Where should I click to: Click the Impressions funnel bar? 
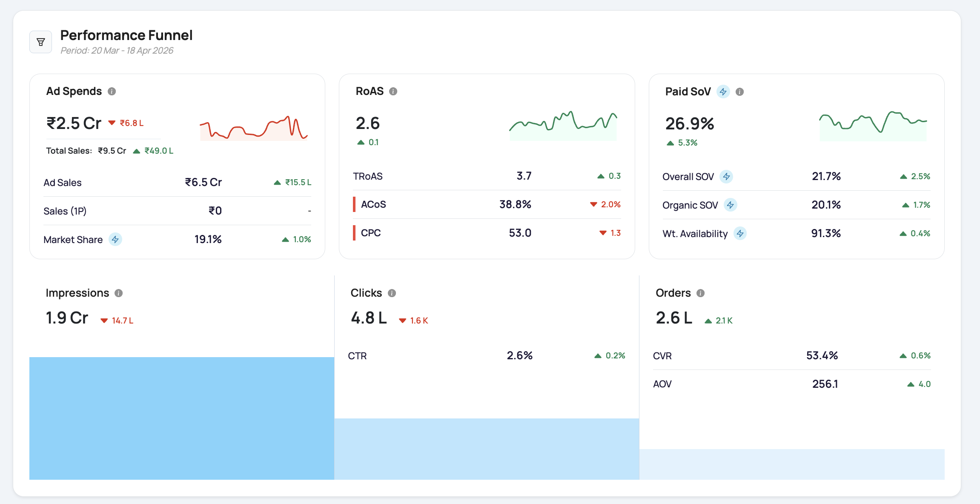(182, 418)
